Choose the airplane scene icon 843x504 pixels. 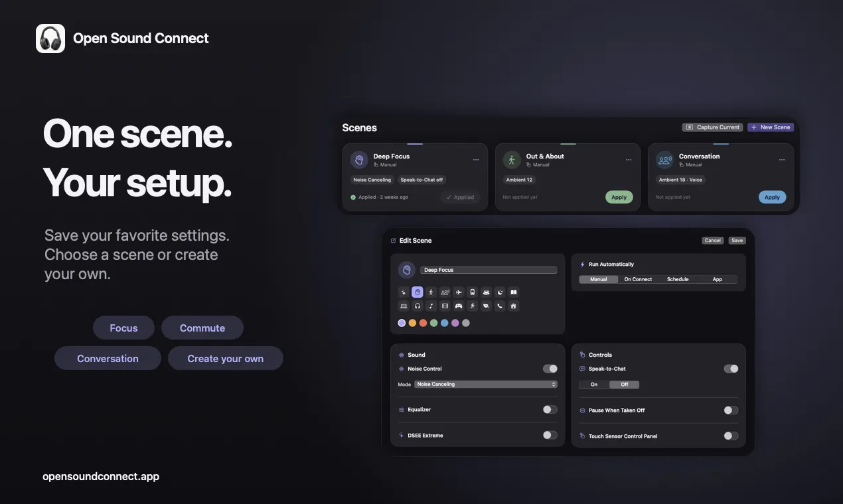(459, 292)
